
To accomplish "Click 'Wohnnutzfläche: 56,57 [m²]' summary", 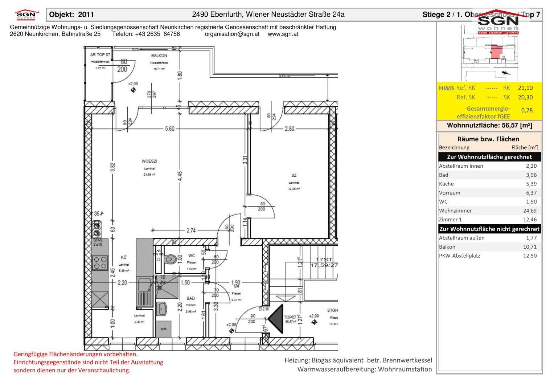I will coord(490,126).
